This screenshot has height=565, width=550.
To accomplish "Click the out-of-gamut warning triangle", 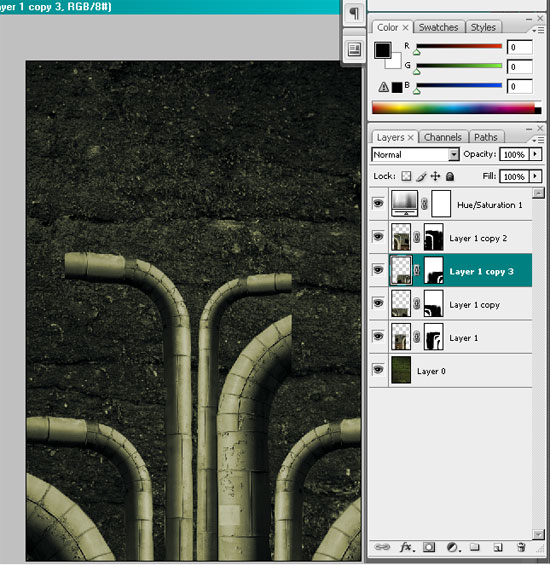I will click(383, 87).
